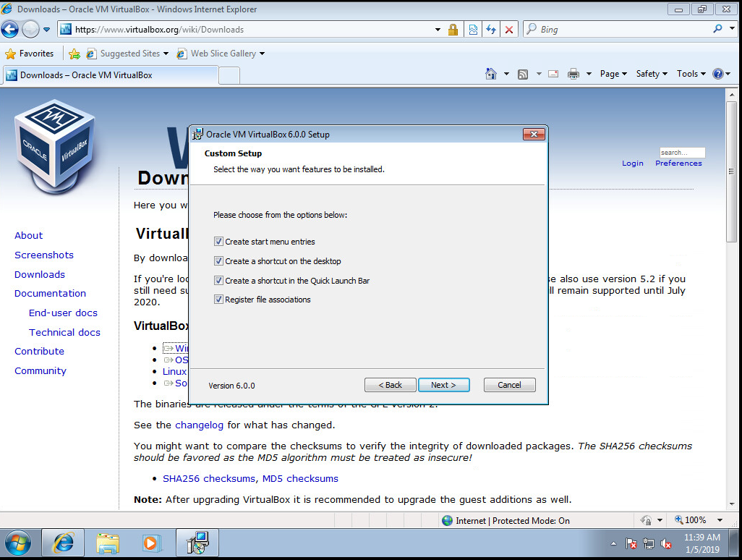742x560 pixels.
Task: Click the muted volume tray icon
Action: (x=666, y=544)
